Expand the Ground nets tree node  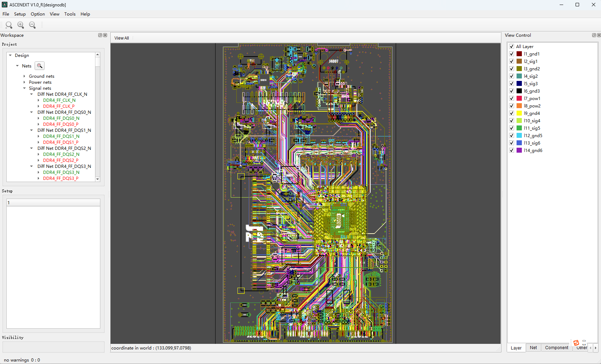tap(24, 76)
